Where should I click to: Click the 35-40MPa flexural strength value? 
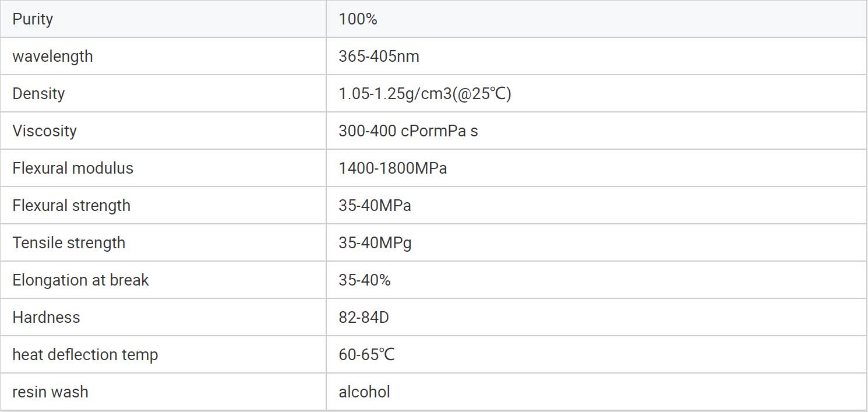tap(375, 206)
